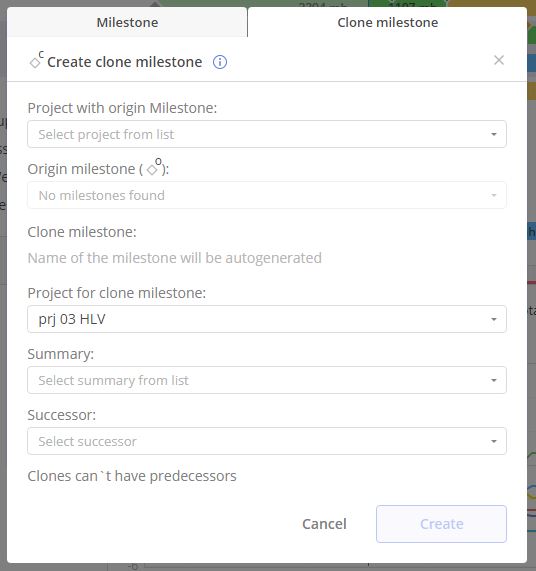Switch to the Milestone tab
This screenshot has width=536, height=571.
[127, 22]
